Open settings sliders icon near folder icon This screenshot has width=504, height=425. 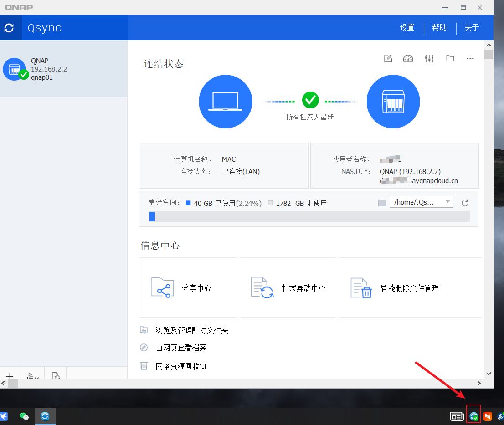coord(429,58)
